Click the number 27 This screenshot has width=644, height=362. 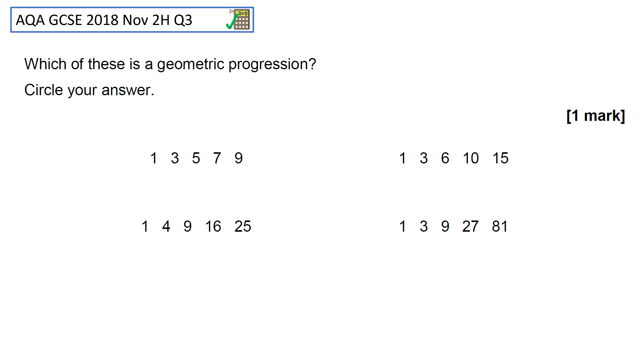[x=470, y=226]
